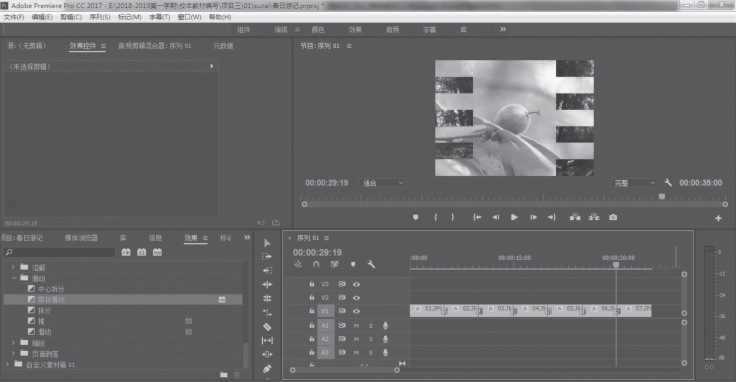Select the Razor tool
The height and width of the screenshot is (382, 736).
(267, 327)
